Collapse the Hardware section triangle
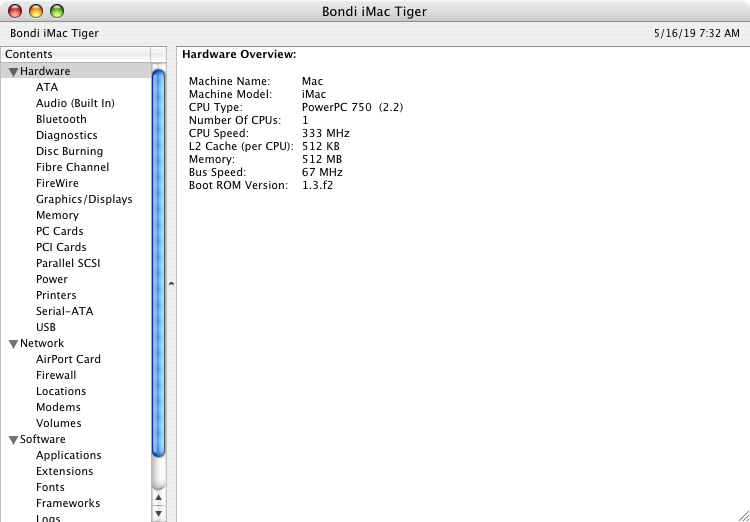The width and height of the screenshot is (750, 522). [x=13, y=72]
